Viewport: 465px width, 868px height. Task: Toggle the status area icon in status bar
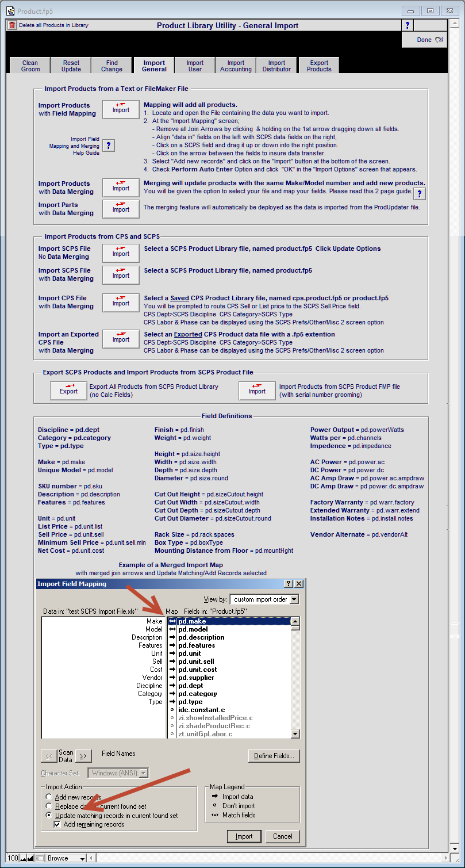tap(40, 858)
